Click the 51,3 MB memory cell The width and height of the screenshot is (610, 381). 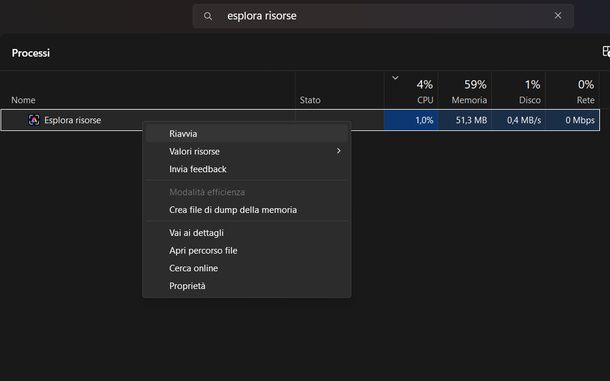pos(465,120)
